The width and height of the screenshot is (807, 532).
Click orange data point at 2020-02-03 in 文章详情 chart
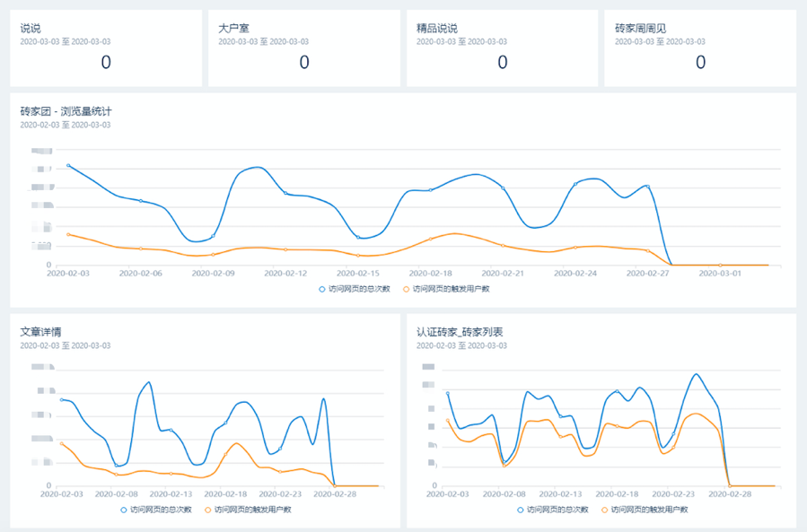pos(61,443)
